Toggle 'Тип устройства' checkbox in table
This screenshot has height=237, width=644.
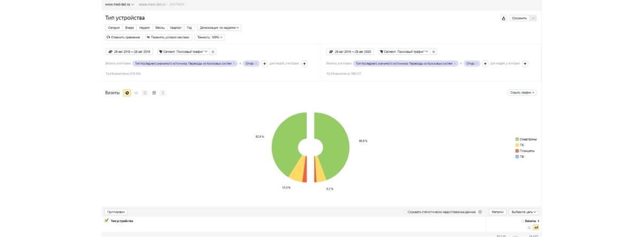(107, 220)
